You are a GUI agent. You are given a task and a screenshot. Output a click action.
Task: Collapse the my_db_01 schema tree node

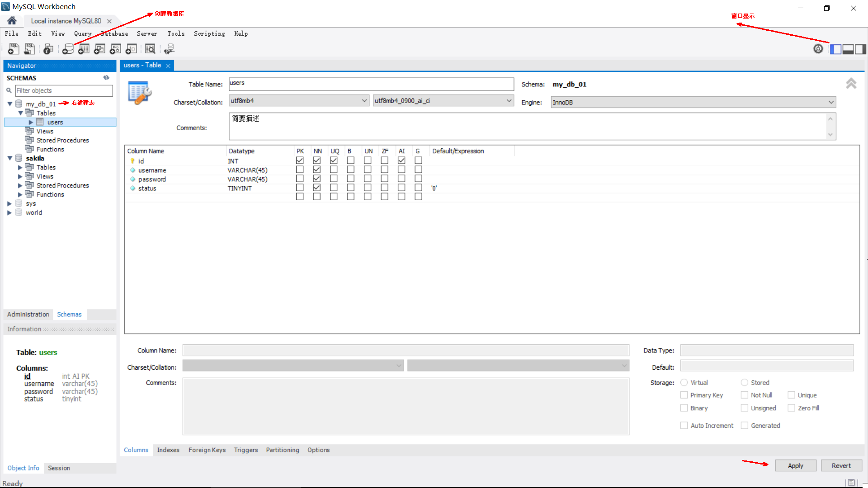(9, 104)
